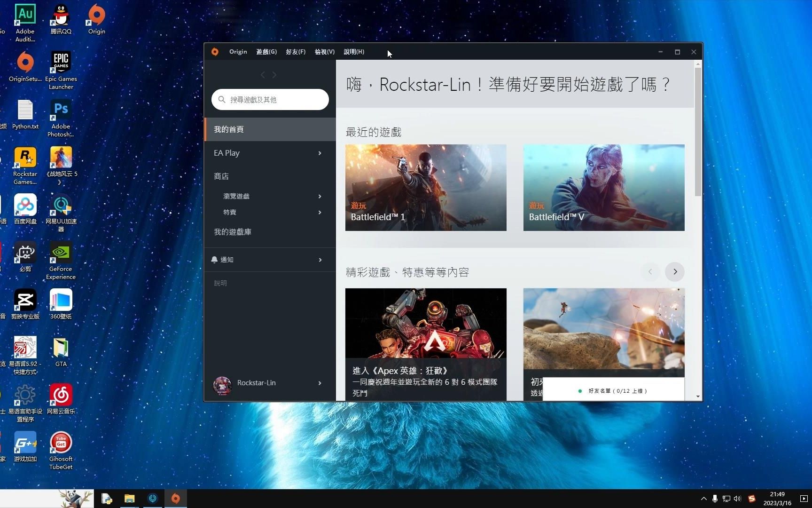The image size is (812, 508).
Task: Show previous featured content
Action: 650,272
